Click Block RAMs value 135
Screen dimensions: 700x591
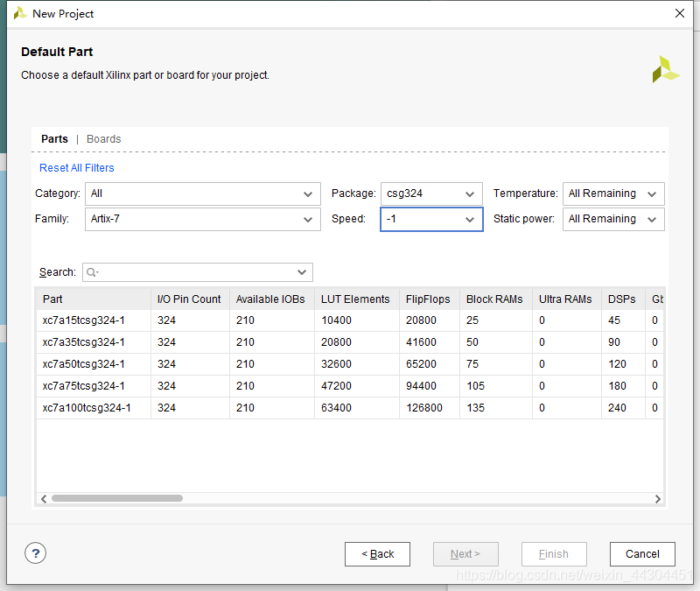(x=475, y=408)
